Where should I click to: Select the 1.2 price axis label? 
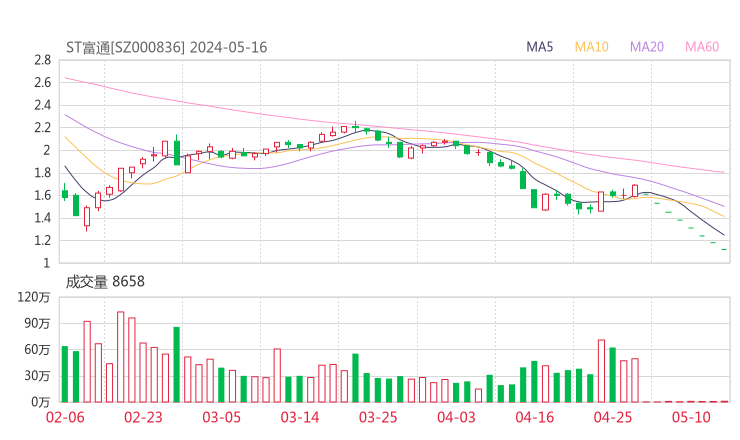point(42,240)
